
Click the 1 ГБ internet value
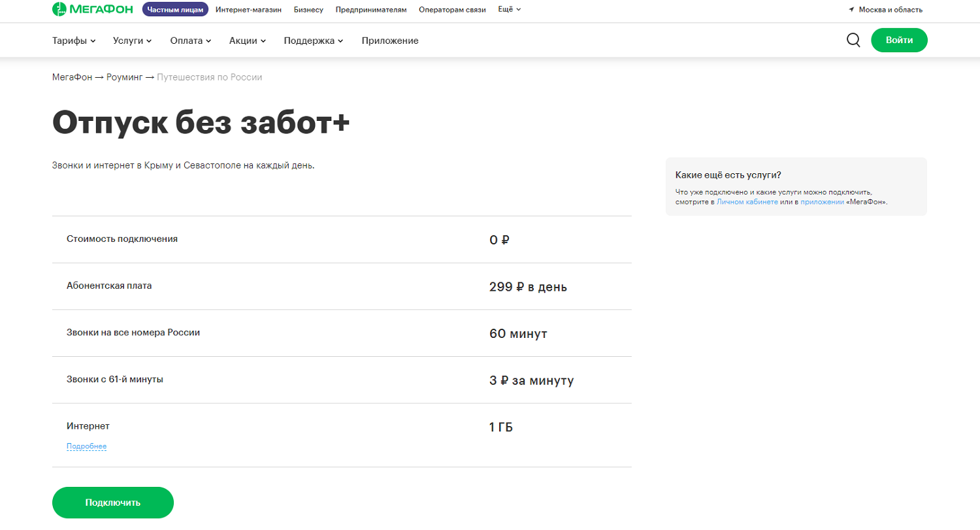tap(501, 427)
